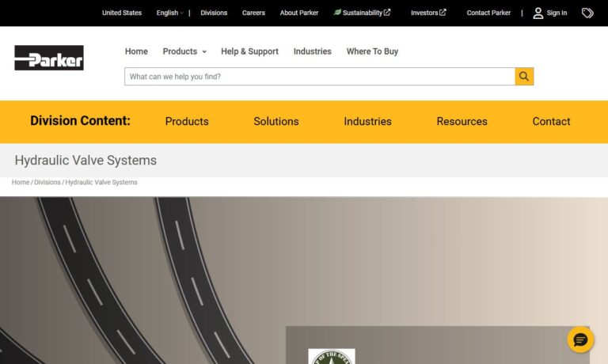This screenshot has height=364, width=608.
Task: Open the live chat bubble
Action: click(580, 340)
